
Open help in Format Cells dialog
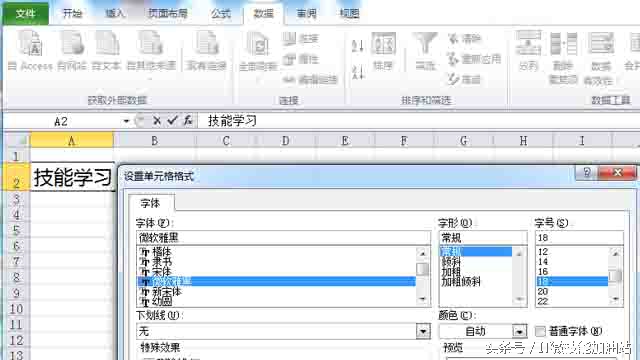(586, 173)
